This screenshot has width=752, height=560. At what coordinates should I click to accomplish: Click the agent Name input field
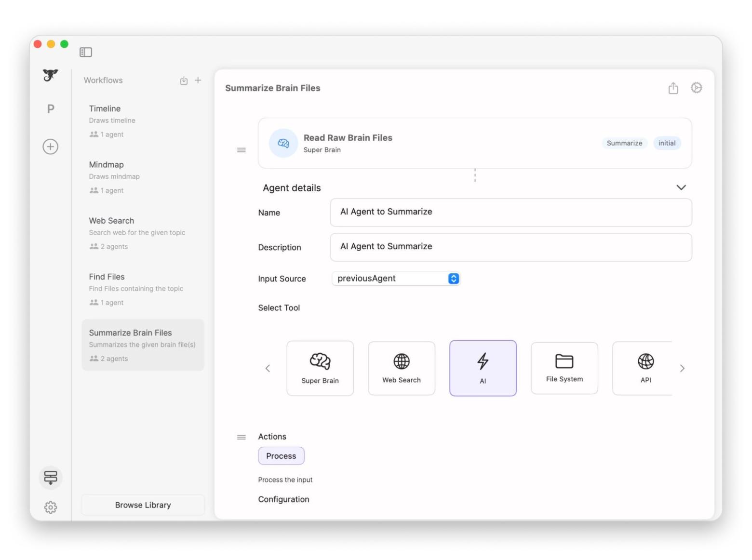point(510,213)
